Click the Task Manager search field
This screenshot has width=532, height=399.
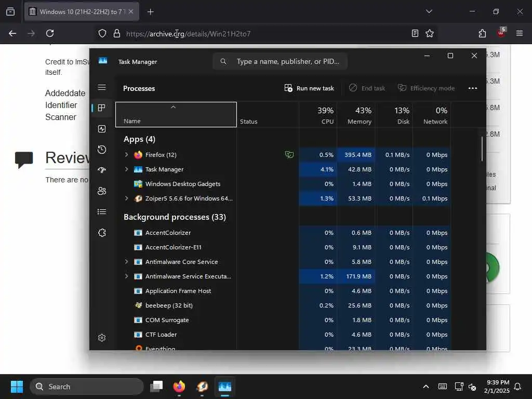coord(280,61)
